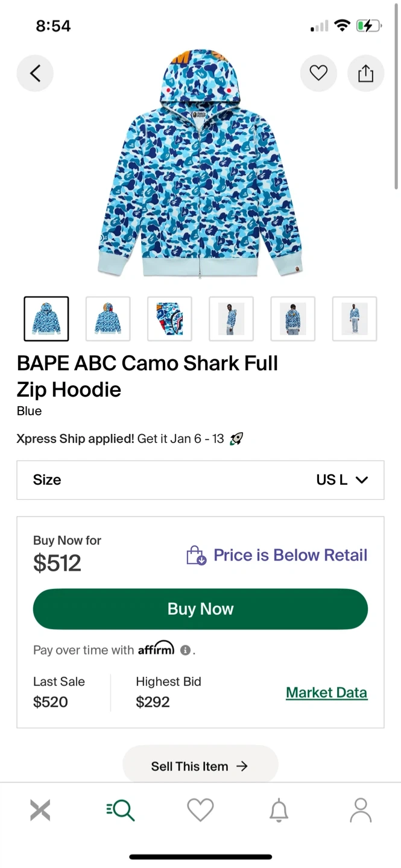
Task: Open the share sheet icon
Action: (365, 74)
